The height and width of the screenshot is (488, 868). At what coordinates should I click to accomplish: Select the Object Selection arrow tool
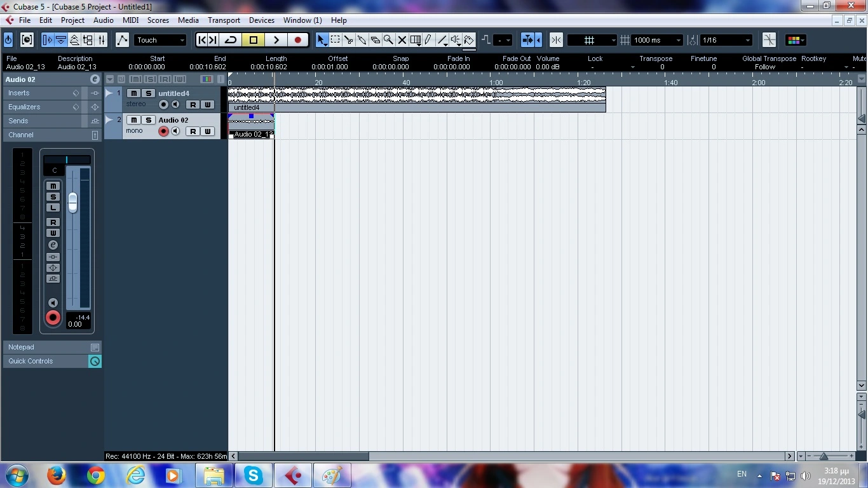click(322, 40)
